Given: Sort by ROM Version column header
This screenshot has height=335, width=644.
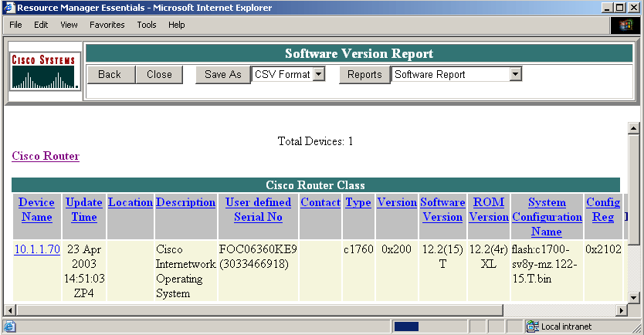Looking at the screenshot, I should click(489, 209).
